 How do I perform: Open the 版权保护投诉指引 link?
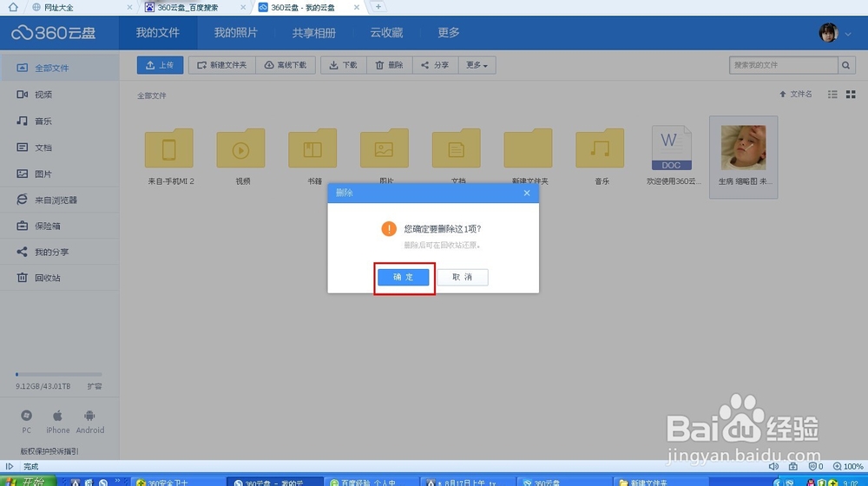(x=49, y=451)
